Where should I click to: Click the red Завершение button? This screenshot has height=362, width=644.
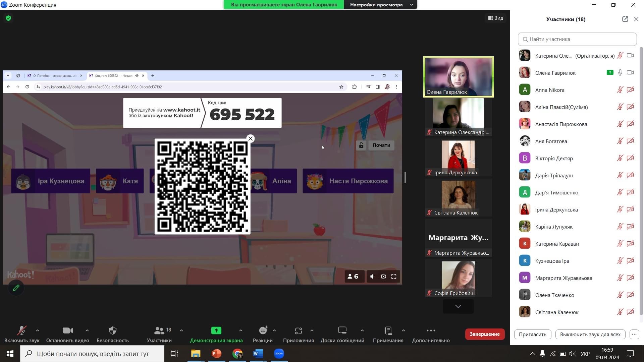(x=485, y=334)
